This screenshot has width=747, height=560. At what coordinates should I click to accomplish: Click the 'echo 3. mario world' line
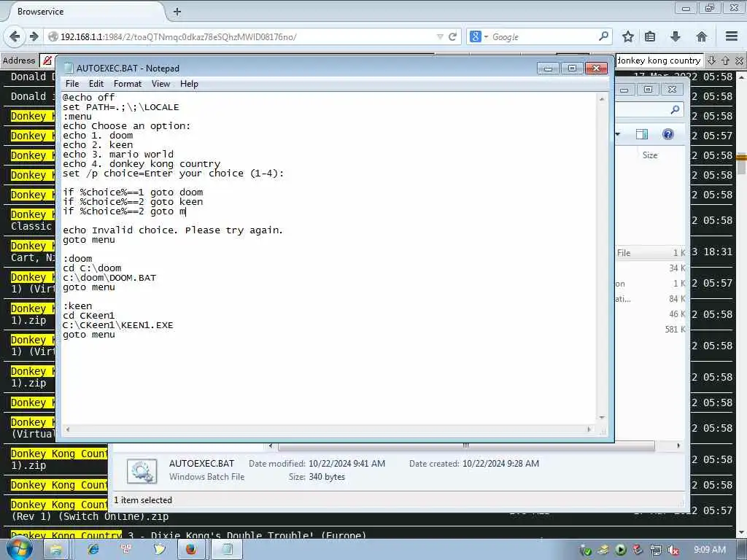[x=118, y=155]
